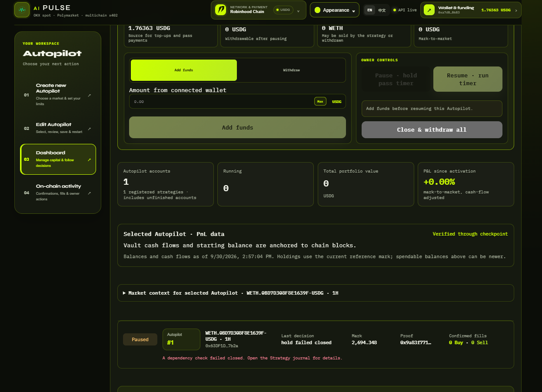Open On-chain activity step

(x=58, y=193)
